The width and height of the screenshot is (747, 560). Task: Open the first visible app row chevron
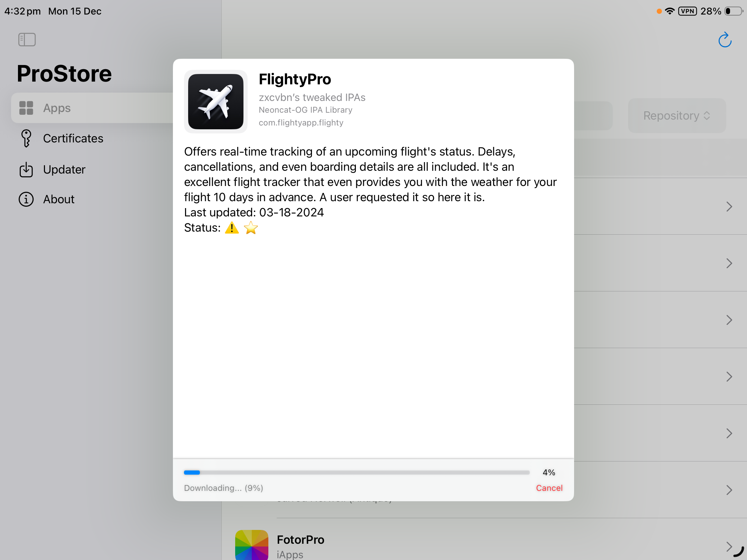(729, 207)
